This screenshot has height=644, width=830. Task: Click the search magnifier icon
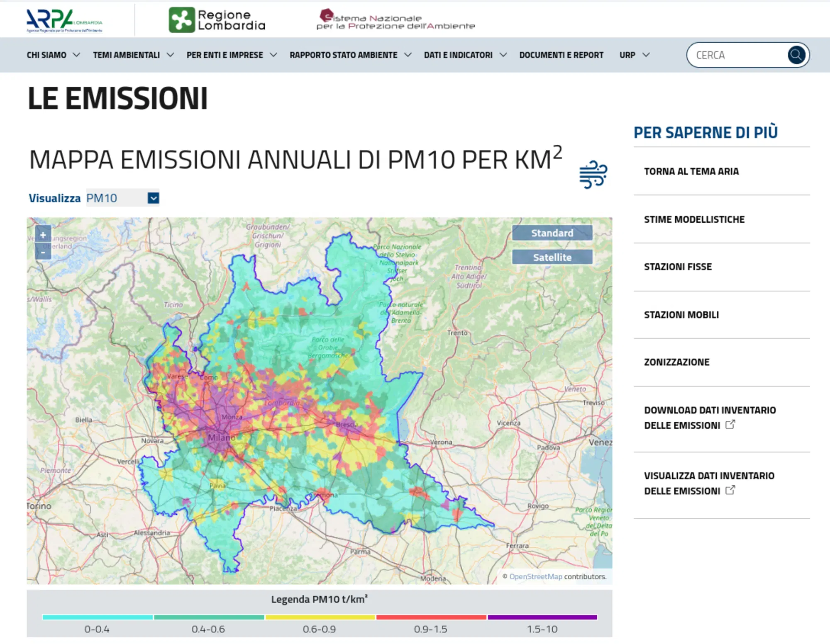click(796, 54)
